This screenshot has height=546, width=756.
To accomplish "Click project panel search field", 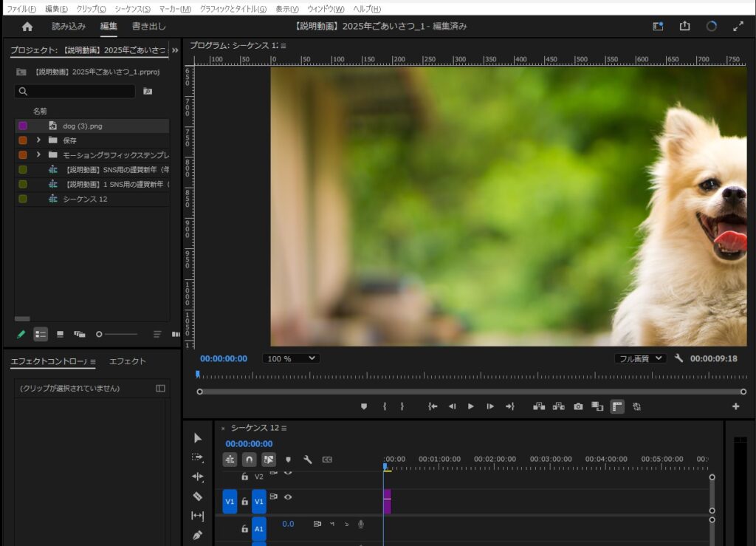I will tap(75, 91).
